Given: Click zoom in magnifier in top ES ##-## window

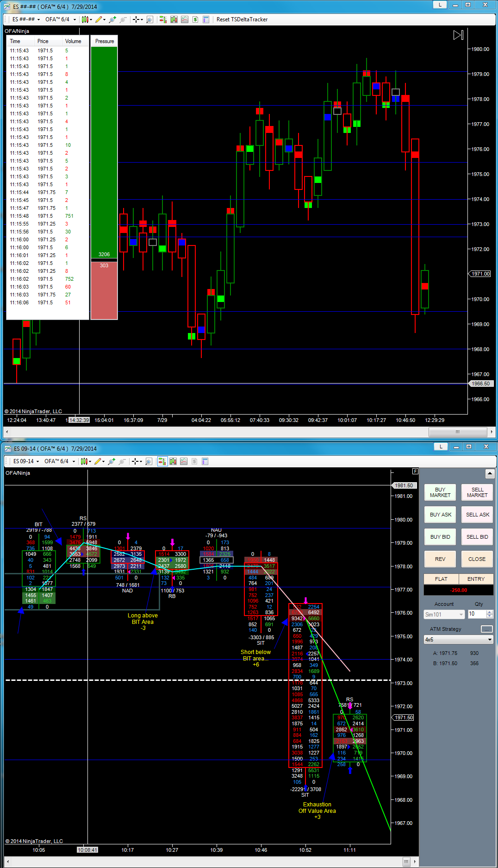Looking at the screenshot, I should [112, 19].
